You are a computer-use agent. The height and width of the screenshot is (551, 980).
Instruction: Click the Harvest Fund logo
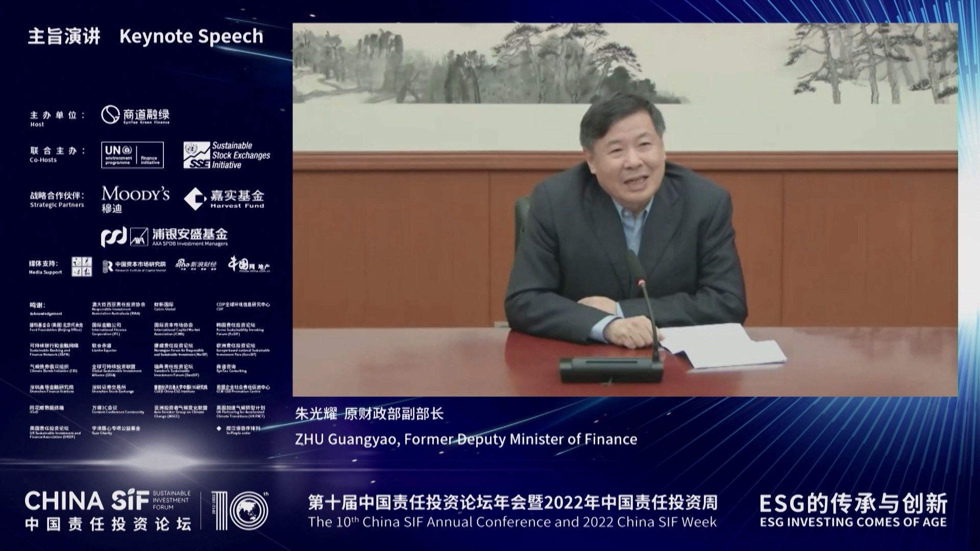click(224, 199)
